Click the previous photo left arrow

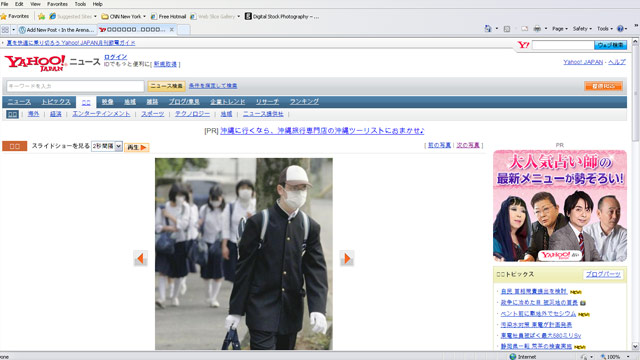click(x=140, y=258)
